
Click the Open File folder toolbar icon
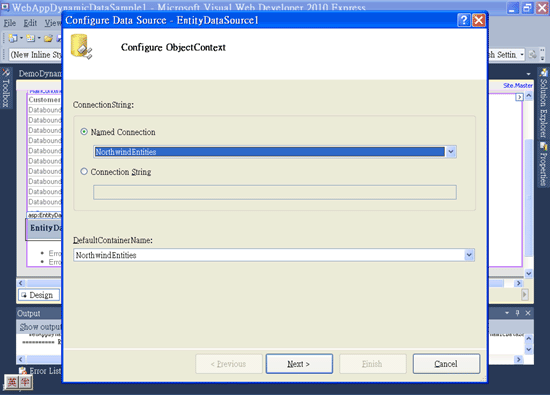(x=48, y=38)
